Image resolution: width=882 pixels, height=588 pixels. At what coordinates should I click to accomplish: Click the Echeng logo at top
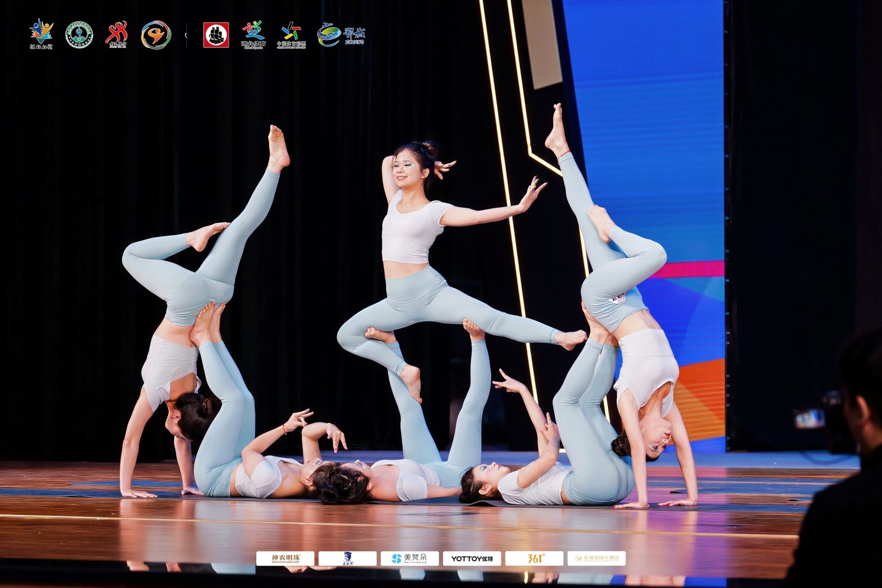pos(341,34)
